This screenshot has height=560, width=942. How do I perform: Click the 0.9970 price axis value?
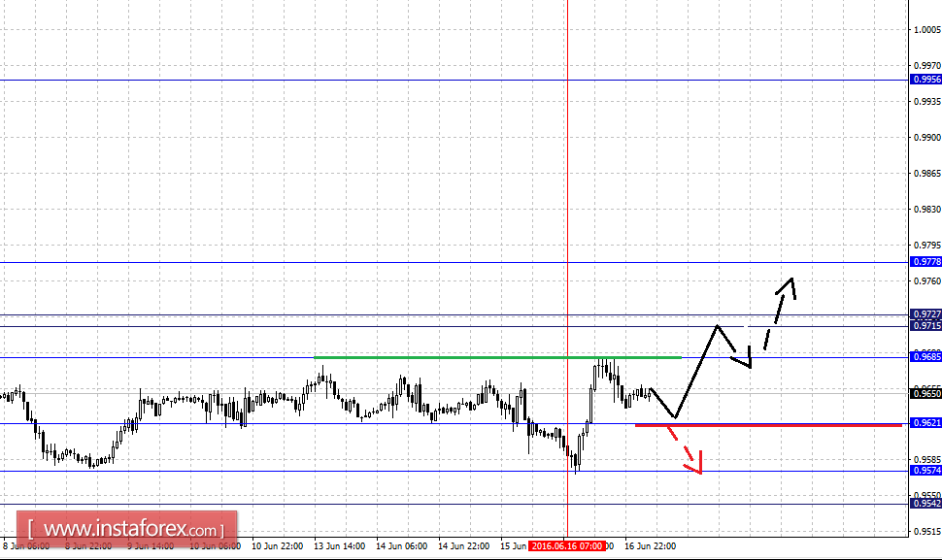click(x=927, y=65)
